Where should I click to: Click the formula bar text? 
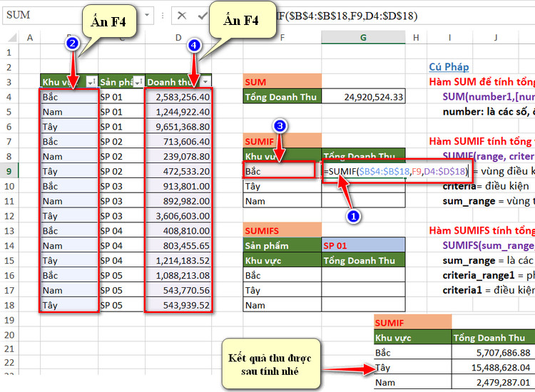tap(347, 16)
